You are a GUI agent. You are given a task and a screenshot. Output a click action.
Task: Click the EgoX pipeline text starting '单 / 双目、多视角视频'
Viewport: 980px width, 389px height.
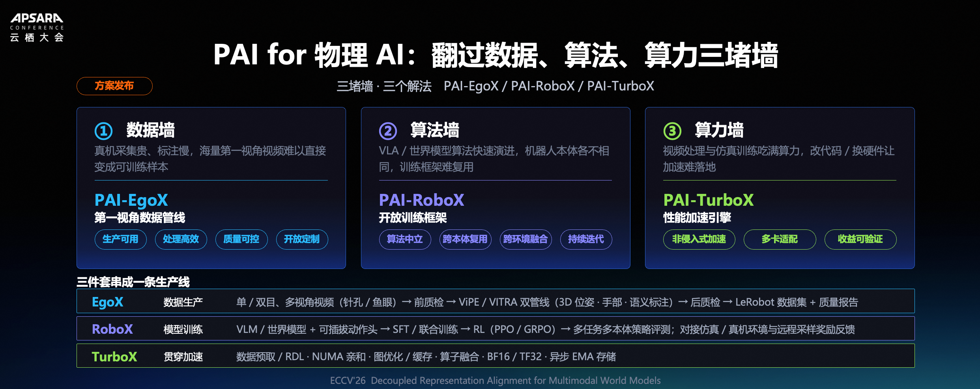point(547,303)
